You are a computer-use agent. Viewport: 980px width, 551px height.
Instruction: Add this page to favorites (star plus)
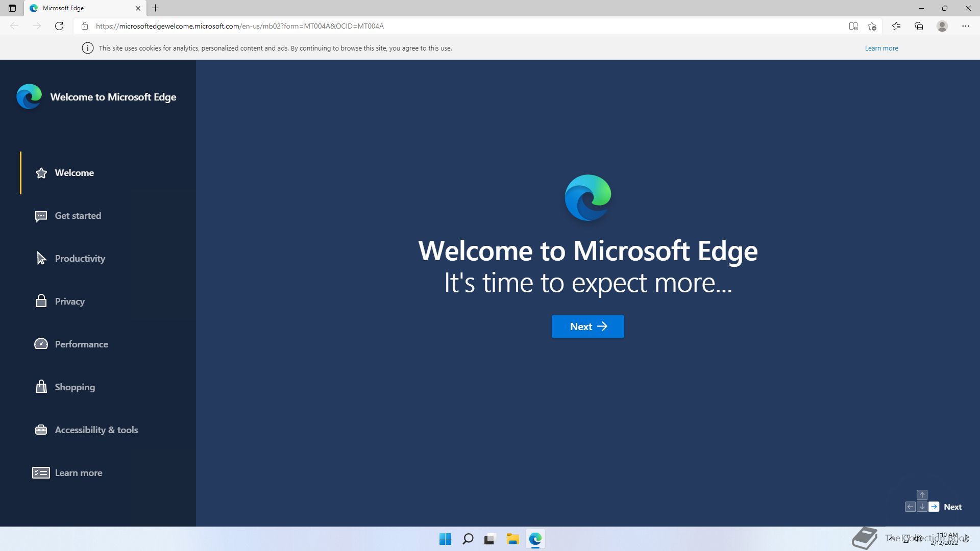[872, 26]
